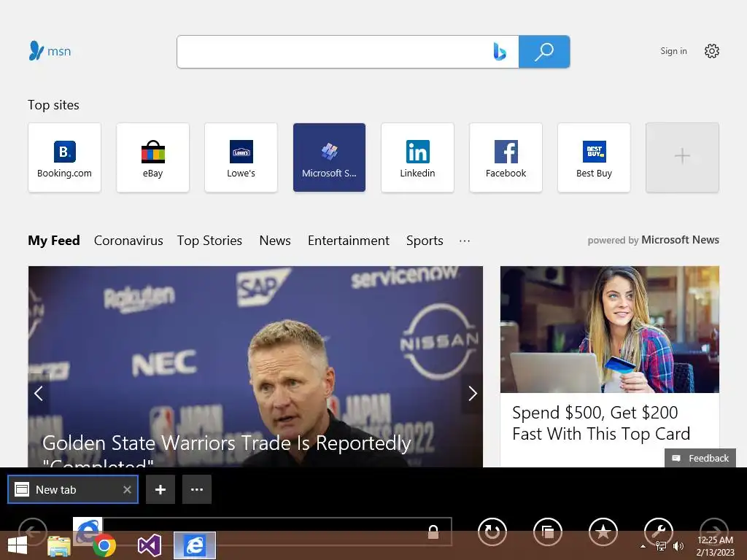Click Internet Explorer taskbar icon
This screenshot has width=747, height=560.
(195, 545)
